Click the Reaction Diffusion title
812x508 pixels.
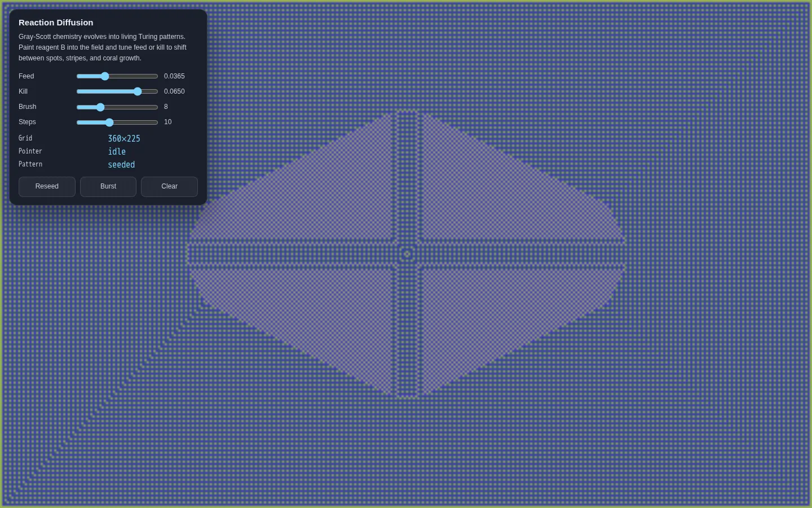pyautogui.click(x=56, y=23)
